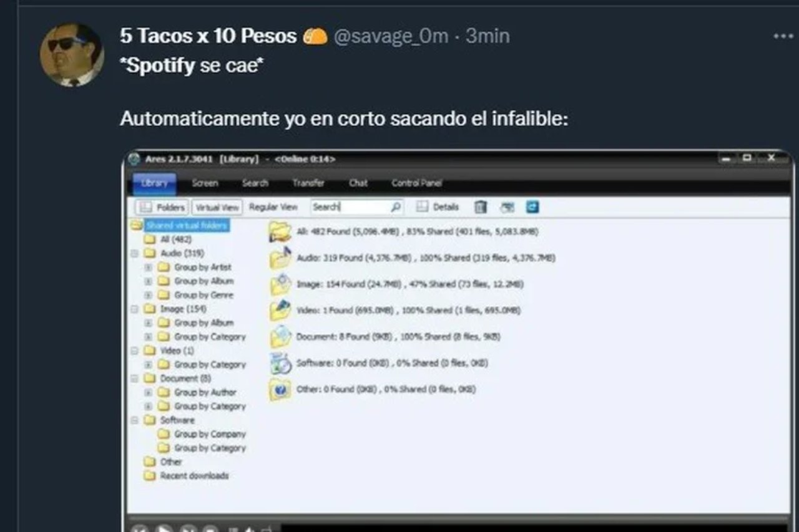Click the Ares app icon in title bar
Screen dimensions: 799x532
(134, 159)
